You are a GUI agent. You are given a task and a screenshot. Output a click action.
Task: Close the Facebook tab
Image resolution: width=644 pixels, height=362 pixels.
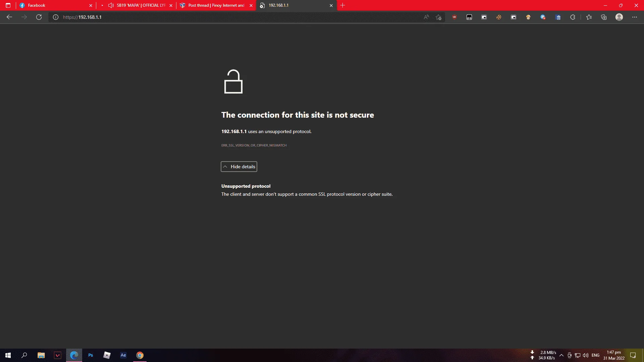[x=91, y=5]
